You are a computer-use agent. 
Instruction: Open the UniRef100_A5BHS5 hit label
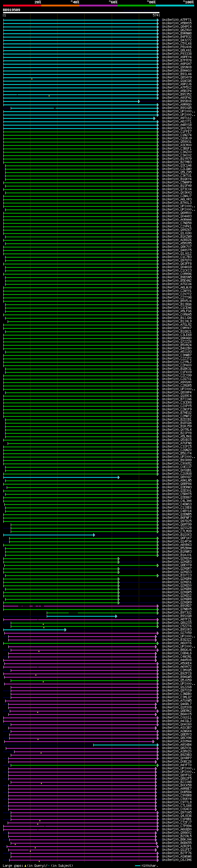177,23
